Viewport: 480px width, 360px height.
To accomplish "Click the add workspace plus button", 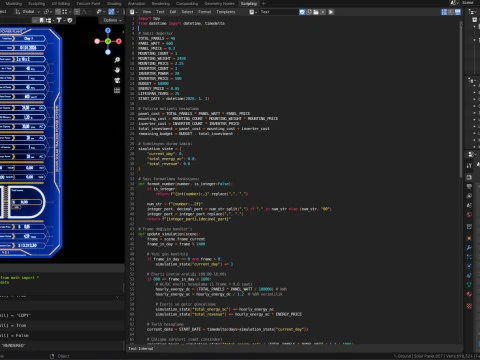I will point(263,3).
